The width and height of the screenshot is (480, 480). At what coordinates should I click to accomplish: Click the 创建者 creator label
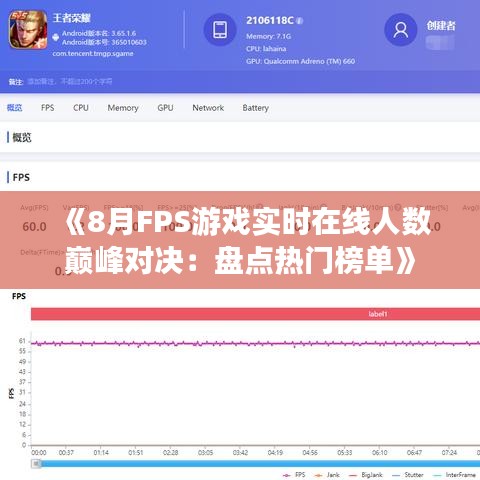point(441,26)
